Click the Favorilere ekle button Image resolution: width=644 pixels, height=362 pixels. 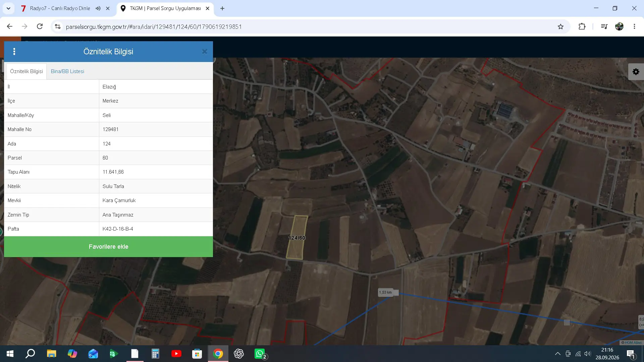coord(108,247)
